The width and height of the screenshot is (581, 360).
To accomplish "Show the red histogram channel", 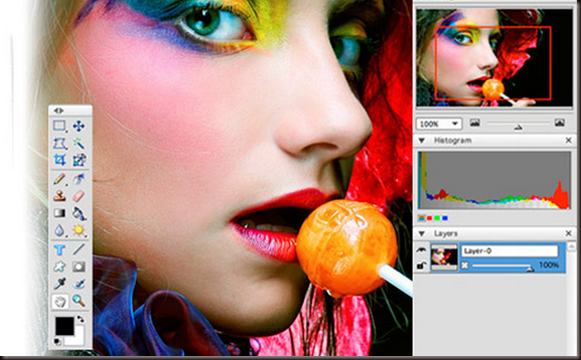I will [x=429, y=218].
